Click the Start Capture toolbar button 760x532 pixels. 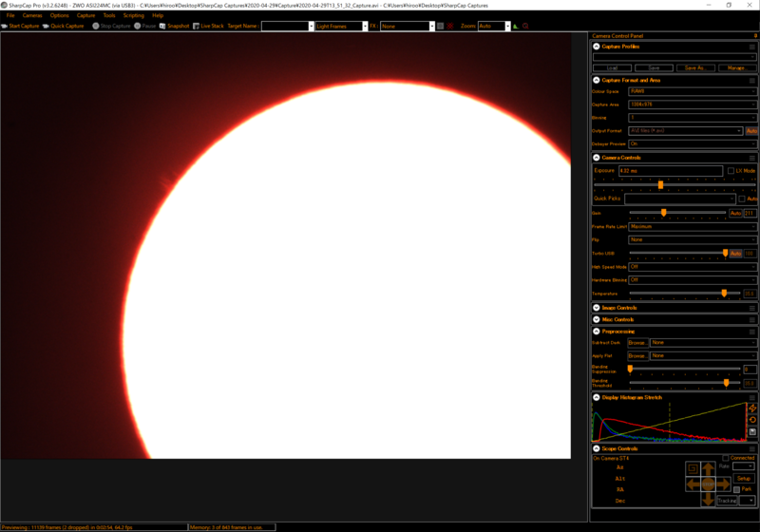pos(20,27)
